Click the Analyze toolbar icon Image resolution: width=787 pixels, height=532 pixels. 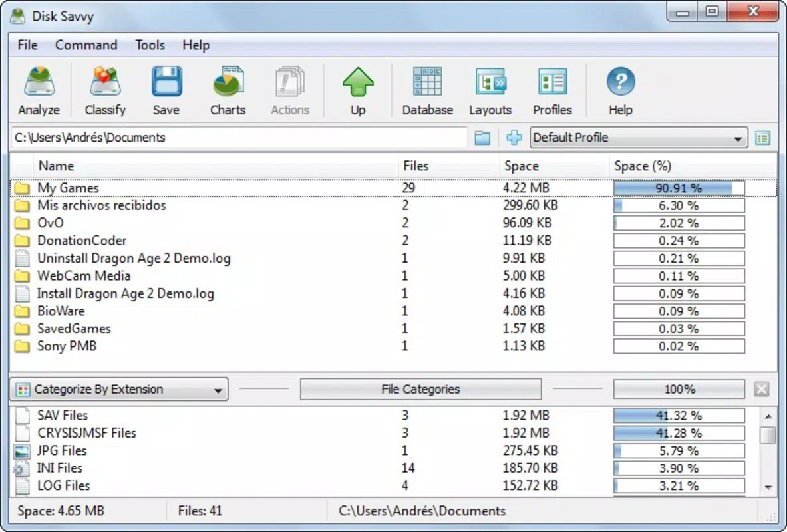point(39,82)
